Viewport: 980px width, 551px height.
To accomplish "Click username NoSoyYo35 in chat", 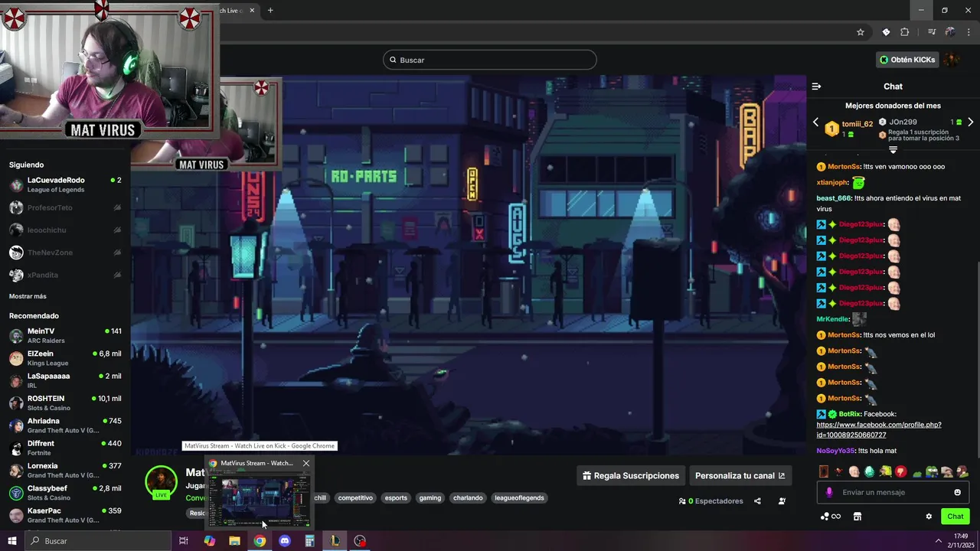I will [835, 451].
